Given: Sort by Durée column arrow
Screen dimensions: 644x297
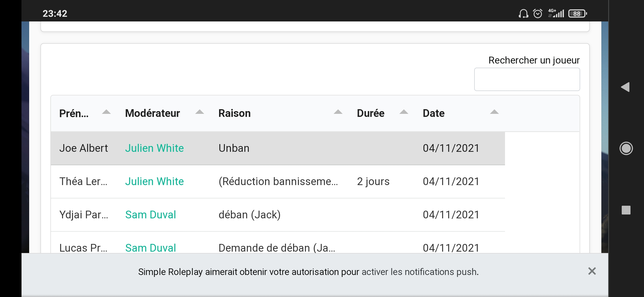Looking at the screenshot, I should point(404,112).
